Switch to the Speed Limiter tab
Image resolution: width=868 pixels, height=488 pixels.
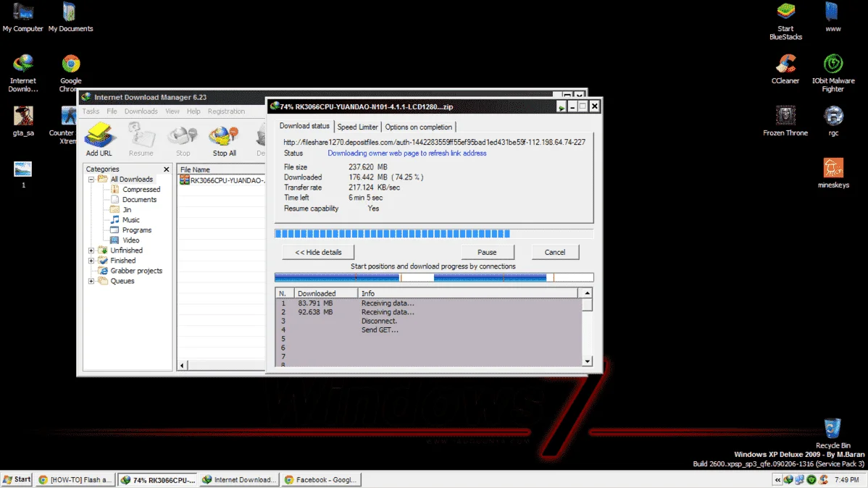358,127
